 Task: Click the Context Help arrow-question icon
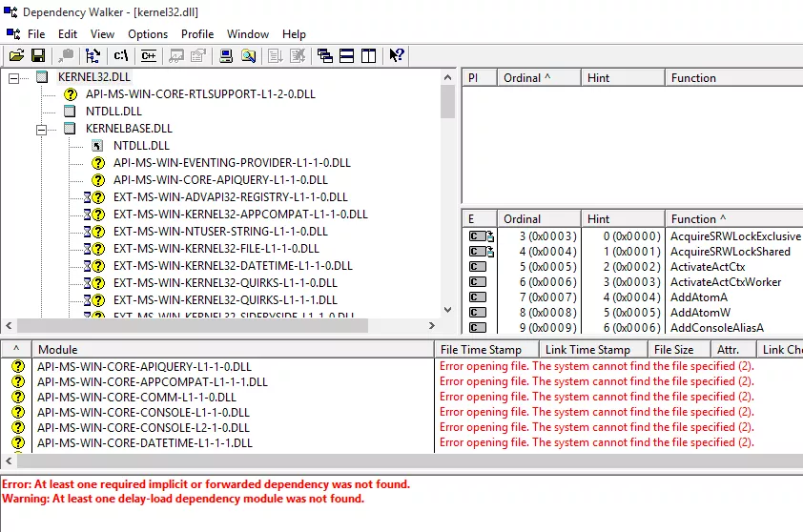[x=397, y=55]
